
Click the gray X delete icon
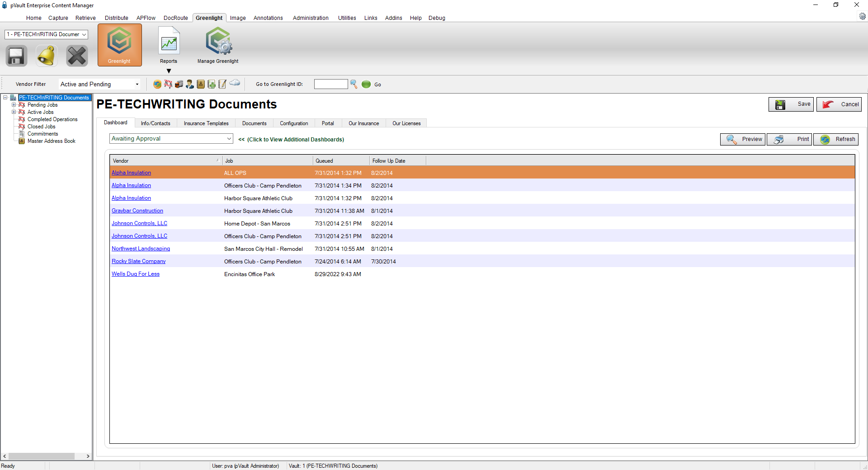click(x=77, y=56)
